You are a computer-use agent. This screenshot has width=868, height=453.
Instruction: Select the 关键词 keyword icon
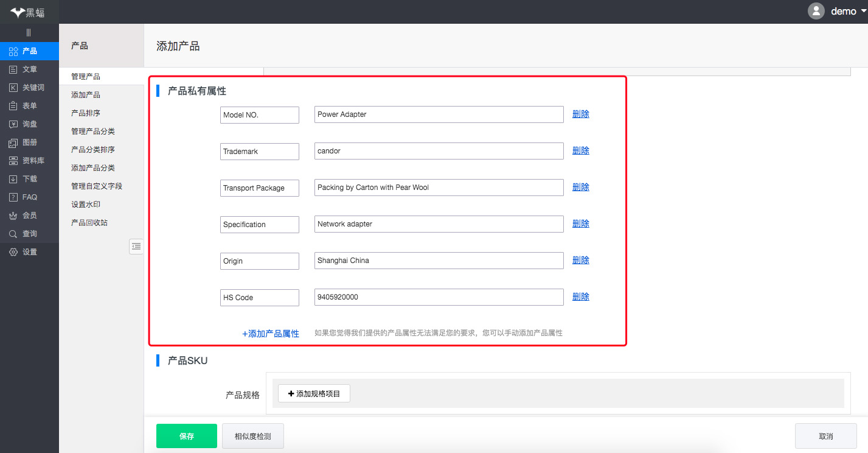(13, 88)
